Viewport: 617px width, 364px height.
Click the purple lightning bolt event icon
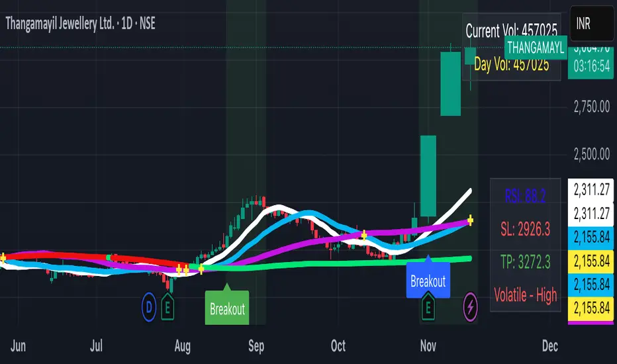click(470, 307)
